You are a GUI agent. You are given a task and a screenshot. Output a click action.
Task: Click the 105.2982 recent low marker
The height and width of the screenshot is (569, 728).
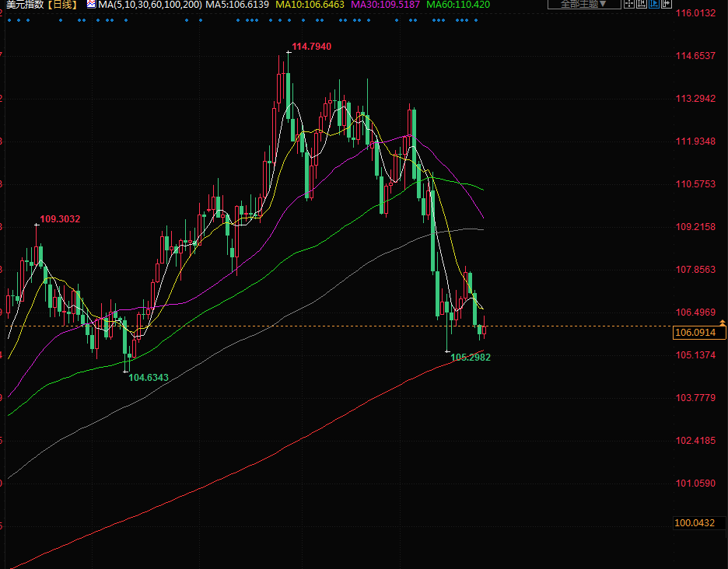pos(471,357)
